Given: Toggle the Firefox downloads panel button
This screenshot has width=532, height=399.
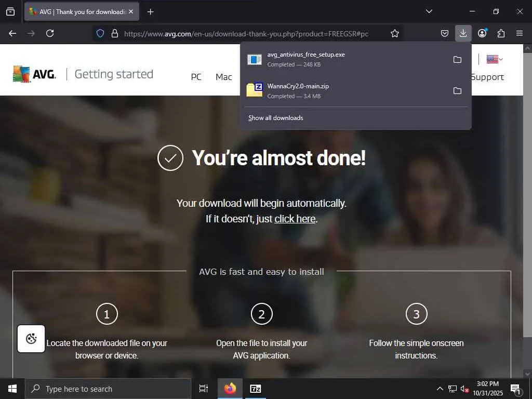Looking at the screenshot, I should [x=463, y=33].
